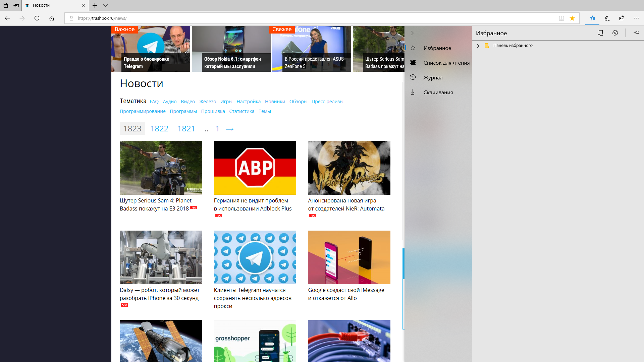Open the ASUS ZenFone 5 banner
Viewport: 644px width, 362px height.
[312, 49]
